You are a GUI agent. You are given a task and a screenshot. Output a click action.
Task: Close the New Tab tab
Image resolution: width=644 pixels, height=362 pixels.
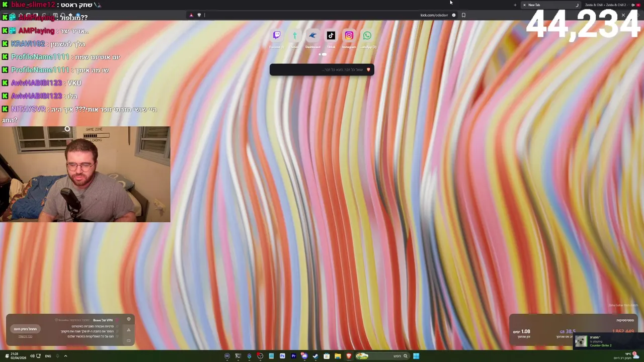pyautogui.click(x=524, y=5)
